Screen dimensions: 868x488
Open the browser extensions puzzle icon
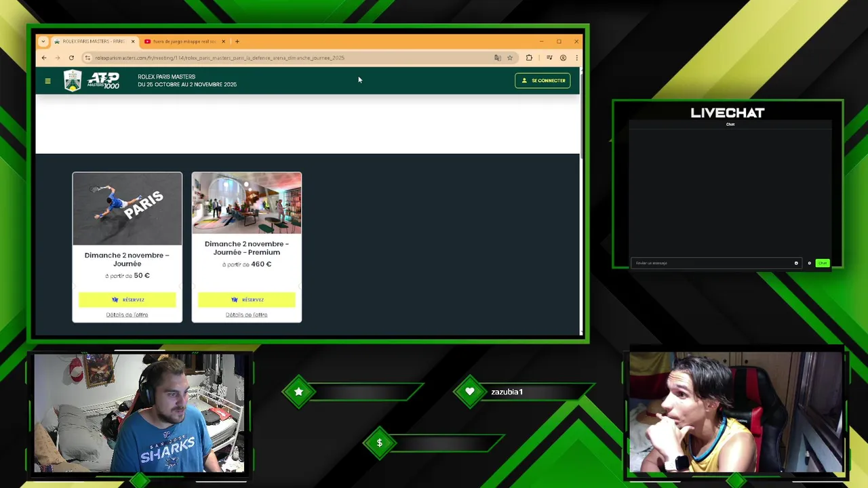(x=529, y=58)
